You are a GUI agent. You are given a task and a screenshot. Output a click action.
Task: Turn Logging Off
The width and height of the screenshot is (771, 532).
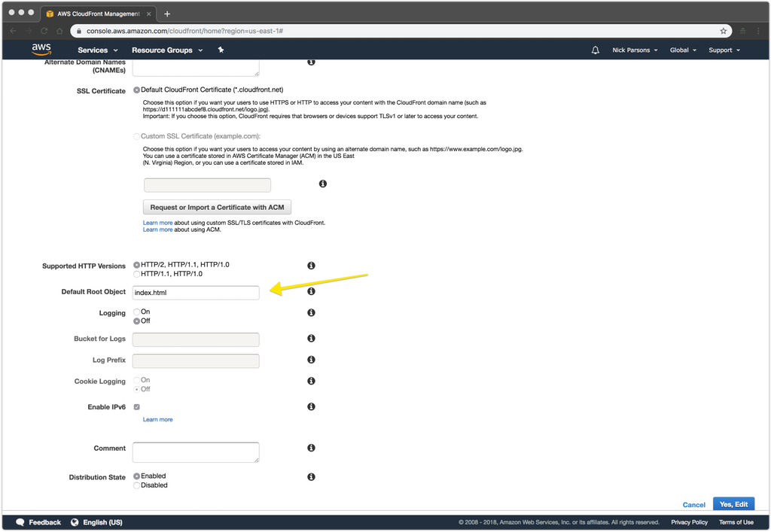[x=137, y=321]
